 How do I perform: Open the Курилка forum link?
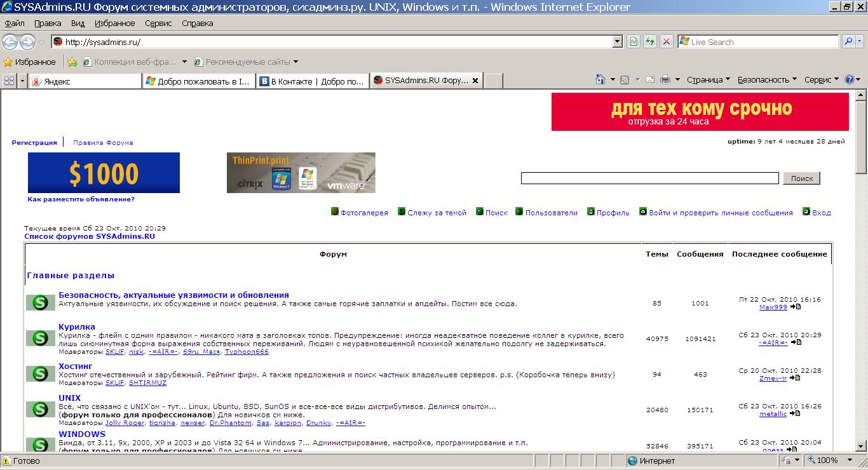pyautogui.click(x=77, y=326)
